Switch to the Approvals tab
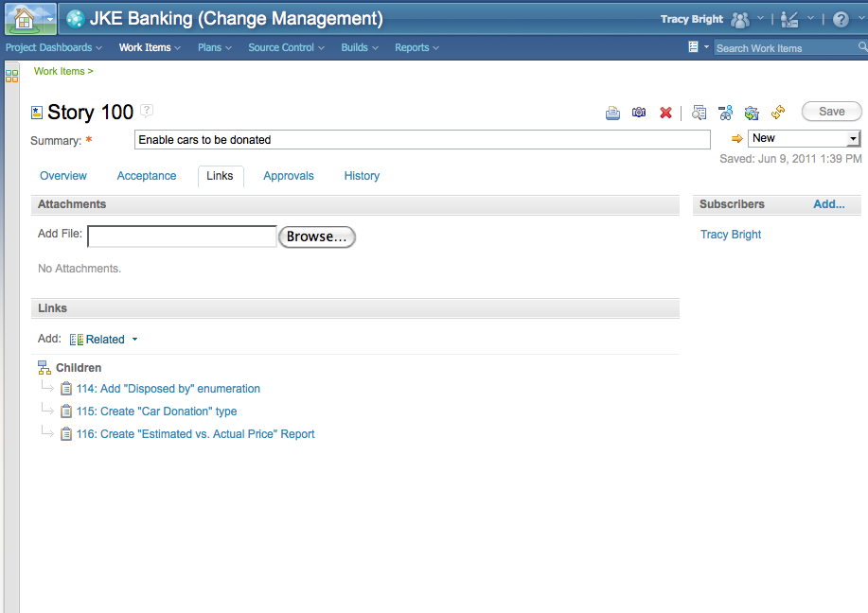Viewport: 868px width, 613px height. click(289, 176)
